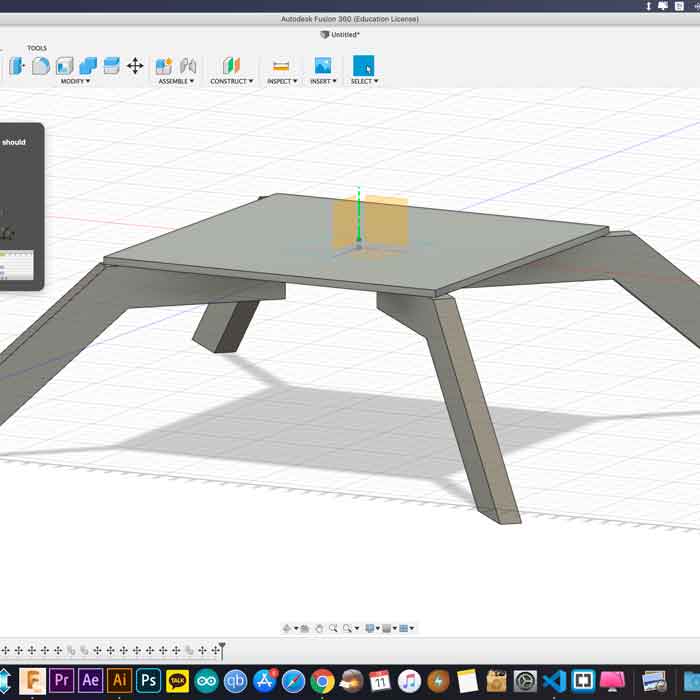
Task: Open the SELECT dropdown menu
Action: pyautogui.click(x=364, y=81)
